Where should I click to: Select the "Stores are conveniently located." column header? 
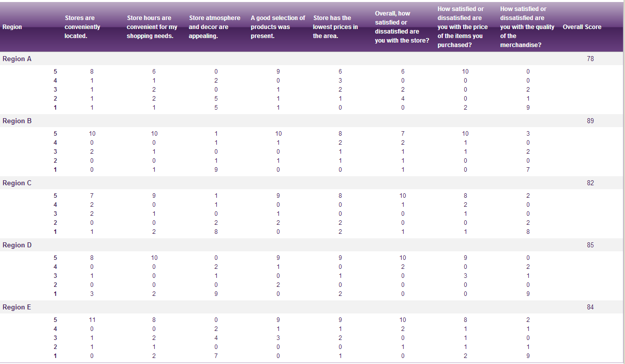[82, 27]
